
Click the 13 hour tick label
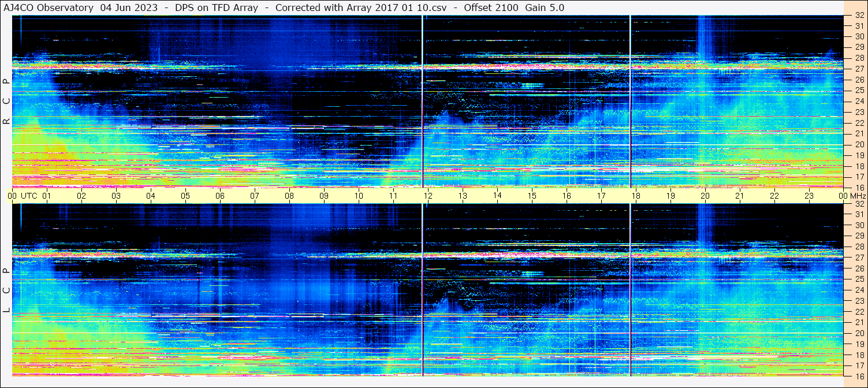(x=463, y=196)
